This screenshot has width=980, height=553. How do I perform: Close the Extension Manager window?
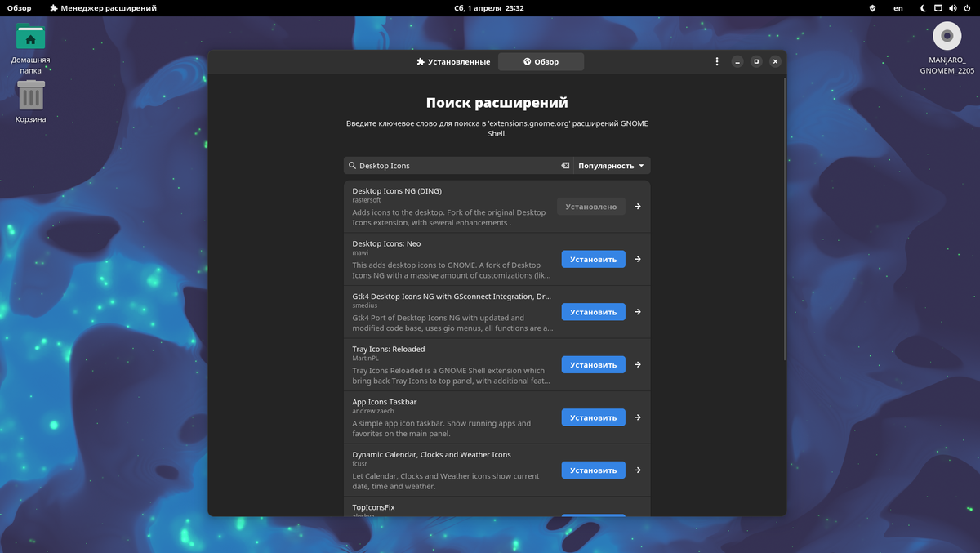click(775, 61)
